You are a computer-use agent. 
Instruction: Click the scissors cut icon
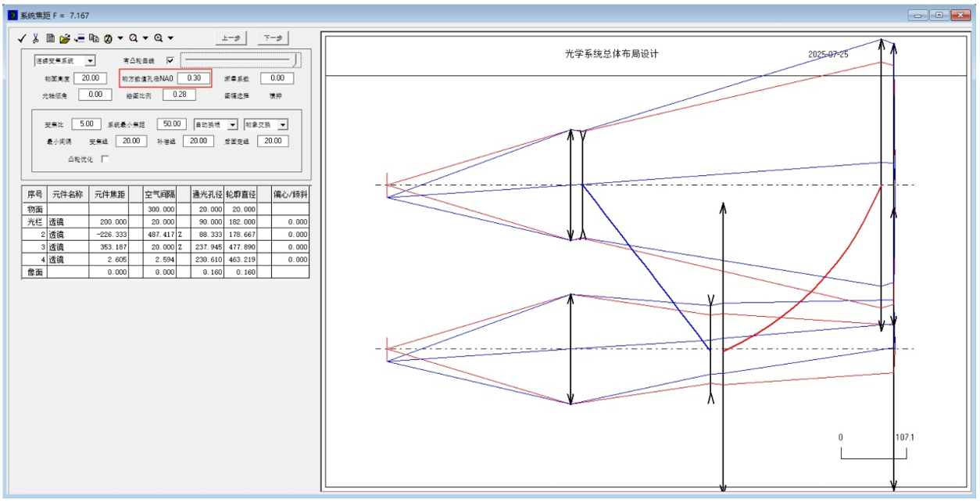point(36,38)
